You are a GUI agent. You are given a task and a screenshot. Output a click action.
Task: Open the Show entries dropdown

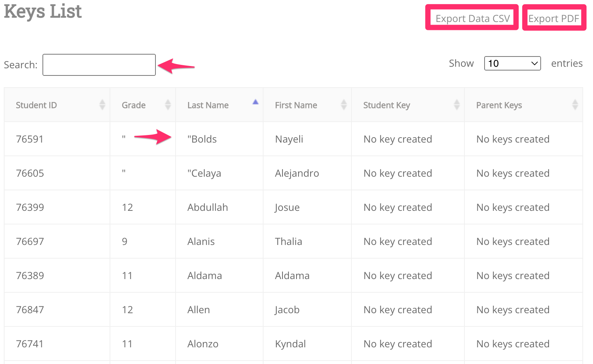[512, 63]
